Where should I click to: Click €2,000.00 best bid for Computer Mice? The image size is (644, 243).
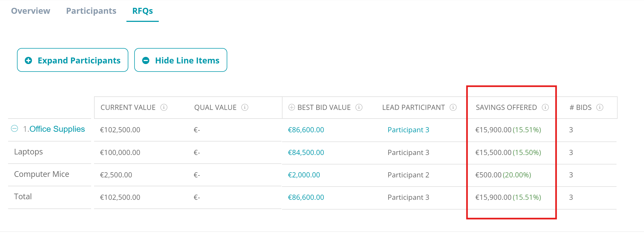point(304,175)
